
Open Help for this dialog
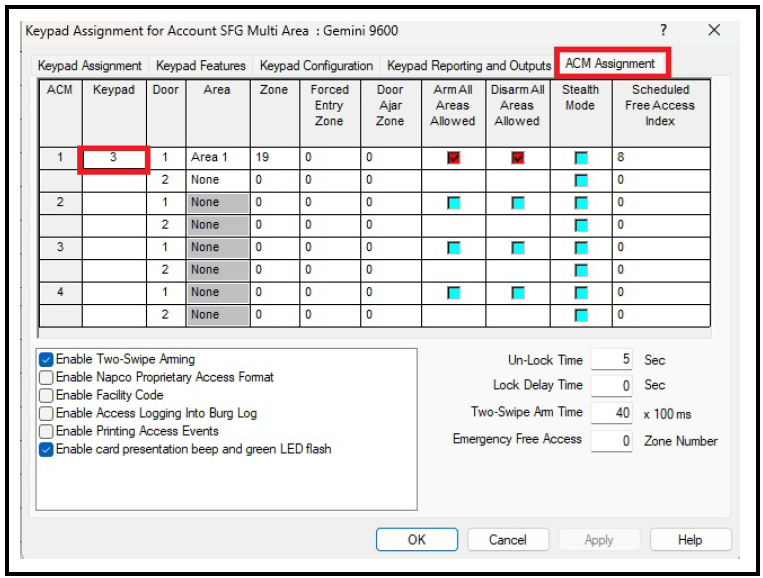(690, 540)
